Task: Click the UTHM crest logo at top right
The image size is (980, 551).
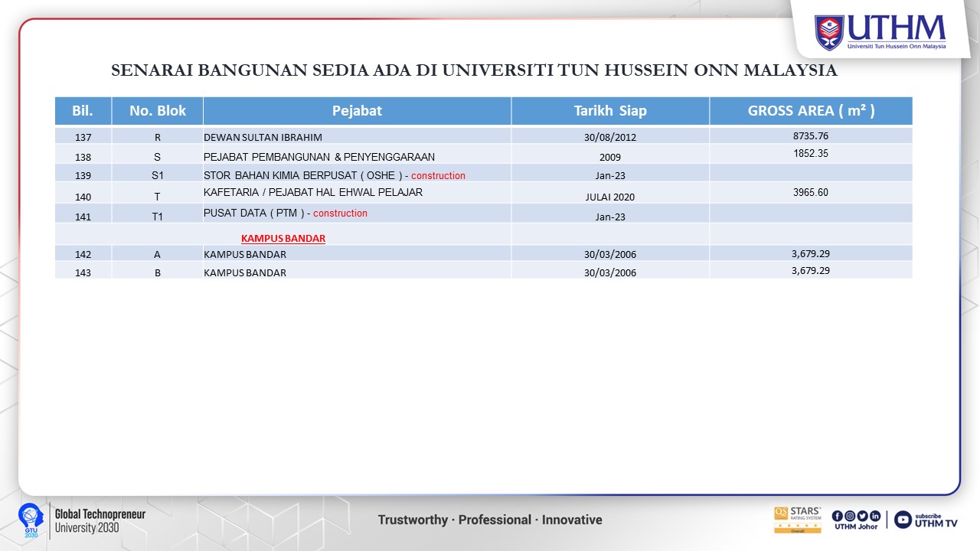Action: 829,32
